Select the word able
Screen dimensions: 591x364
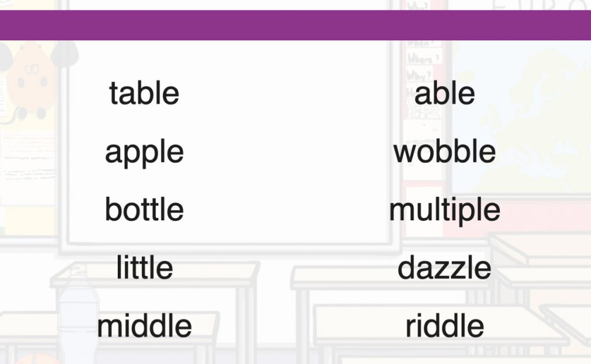pos(444,93)
